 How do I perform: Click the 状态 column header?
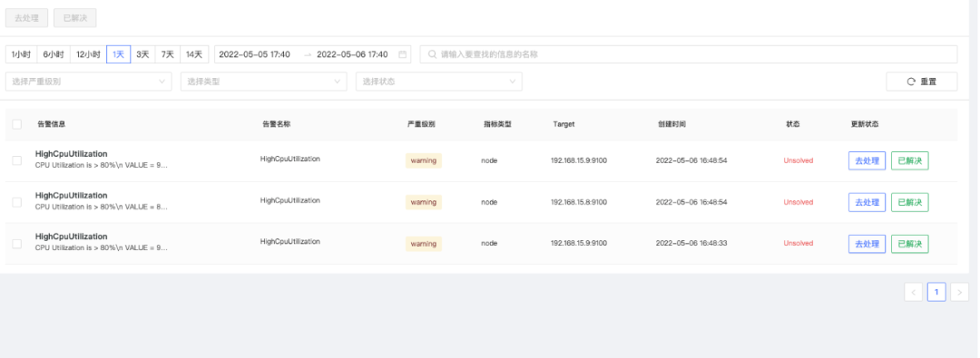793,124
